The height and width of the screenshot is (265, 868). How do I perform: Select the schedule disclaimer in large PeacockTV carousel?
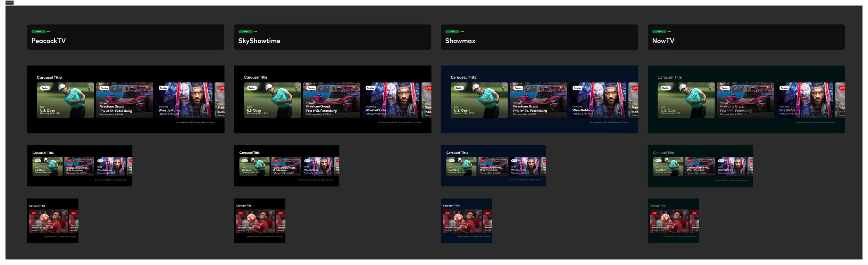click(195, 122)
